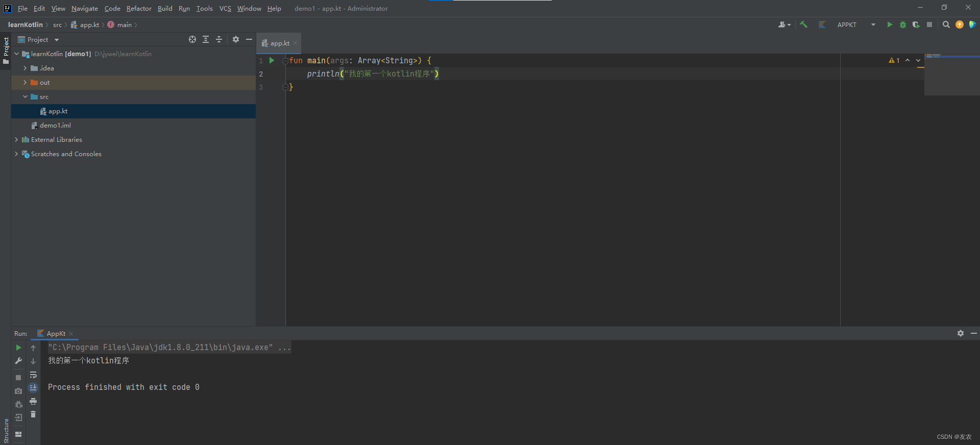Viewport: 980px width, 445px height.
Task: Go to next highlighted error arrow
Action: 918,60
